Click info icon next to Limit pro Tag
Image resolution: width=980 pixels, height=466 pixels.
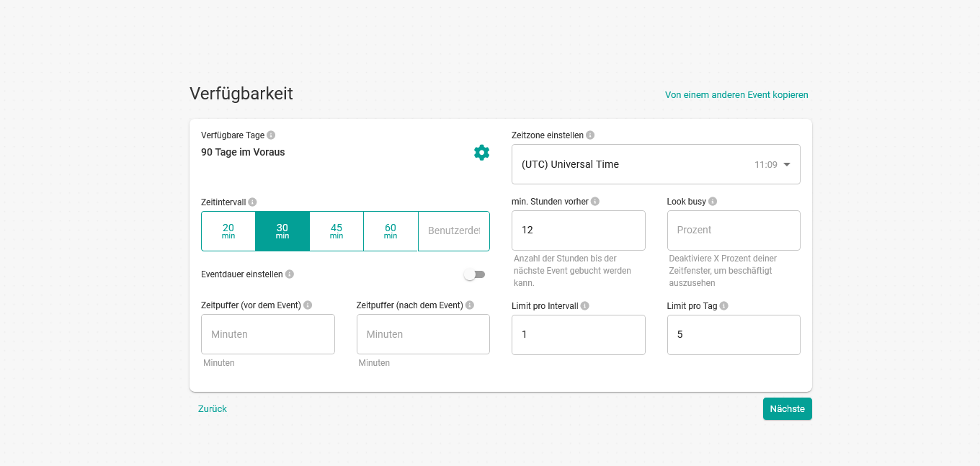(723, 306)
